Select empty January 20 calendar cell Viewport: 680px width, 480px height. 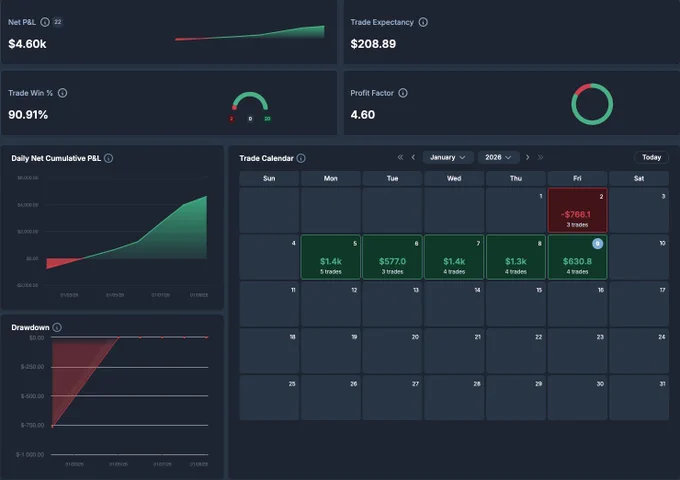coord(392,351)
